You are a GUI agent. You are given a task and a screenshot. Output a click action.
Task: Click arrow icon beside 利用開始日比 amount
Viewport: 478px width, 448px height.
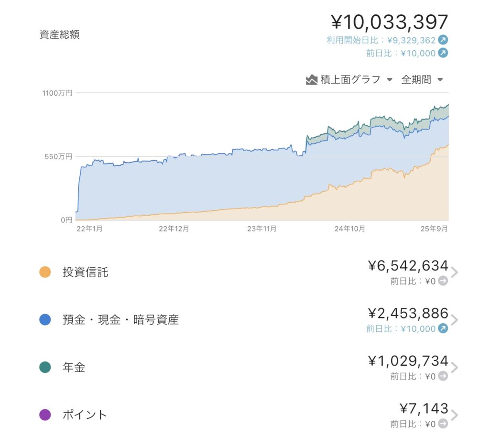(443, 40)
